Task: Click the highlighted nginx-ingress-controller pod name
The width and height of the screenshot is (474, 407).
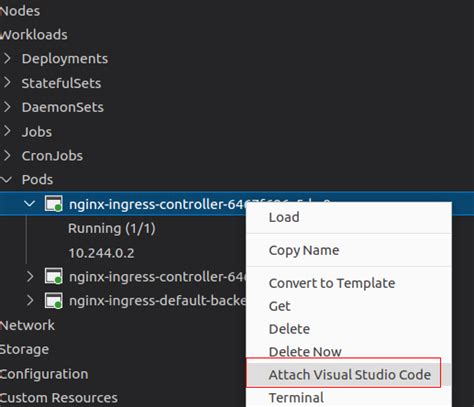Action: pos(157,204)
